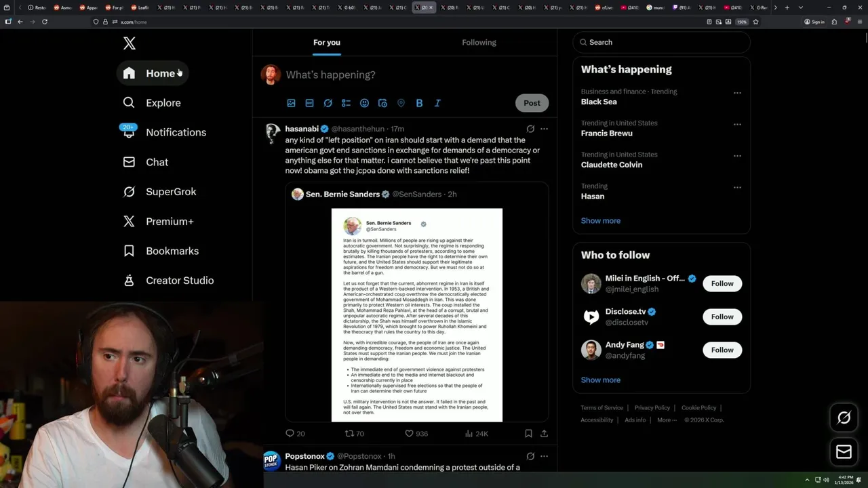Tag location with the pin icon
868x488 pixels.
(401, 103)
